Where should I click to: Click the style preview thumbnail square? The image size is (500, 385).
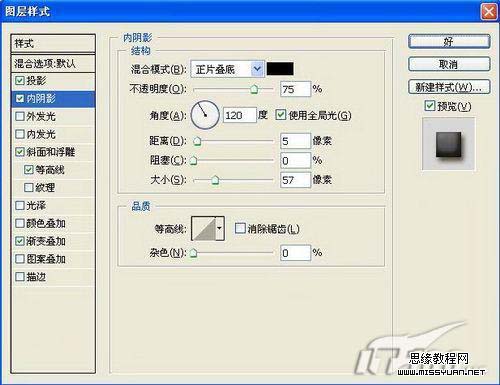[x=449, y=144]
